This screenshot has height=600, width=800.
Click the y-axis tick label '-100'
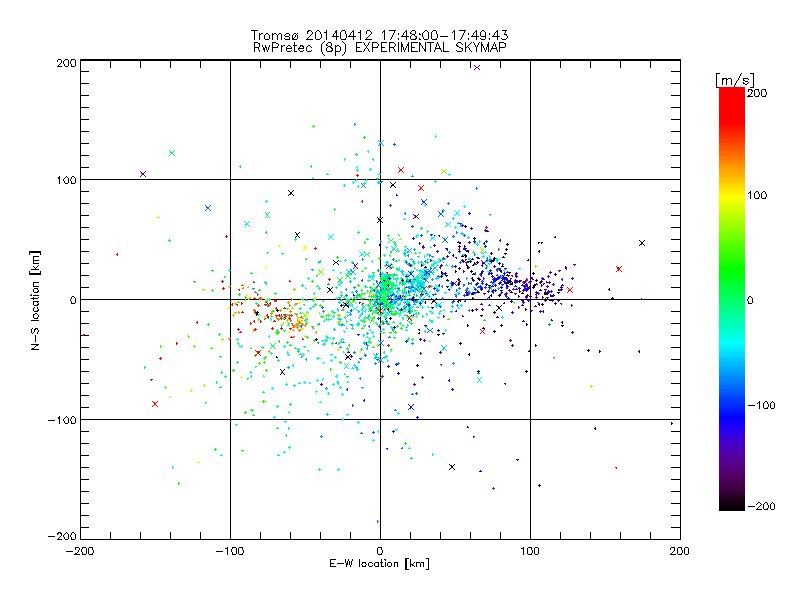[x=62, y=420]
